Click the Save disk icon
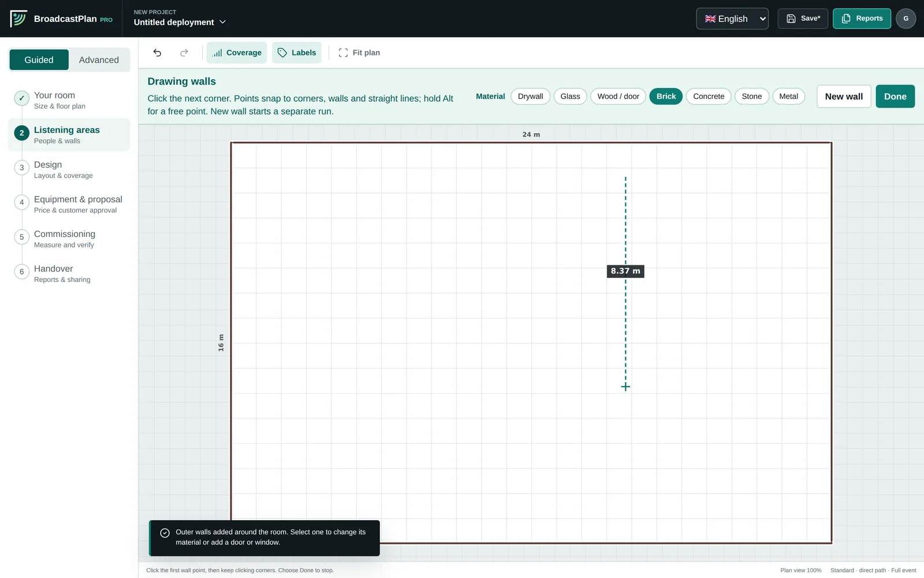924x578 pixels. [791, 18]
